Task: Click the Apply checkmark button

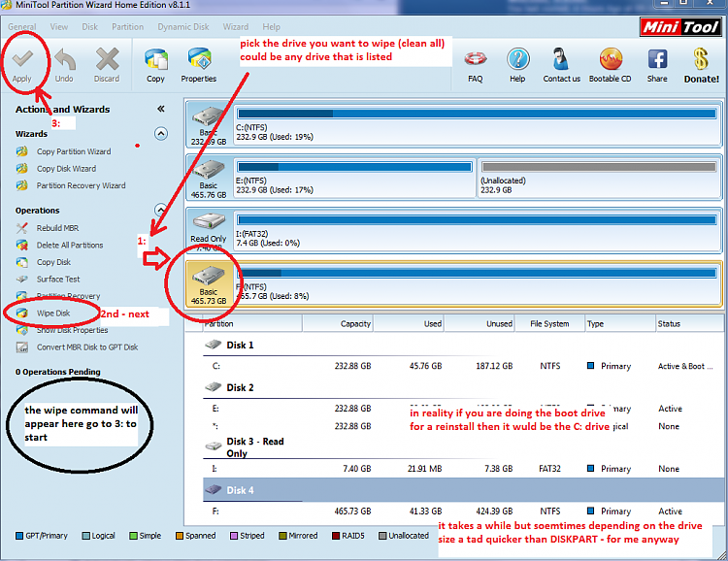Action: click(x=21, y=65)
